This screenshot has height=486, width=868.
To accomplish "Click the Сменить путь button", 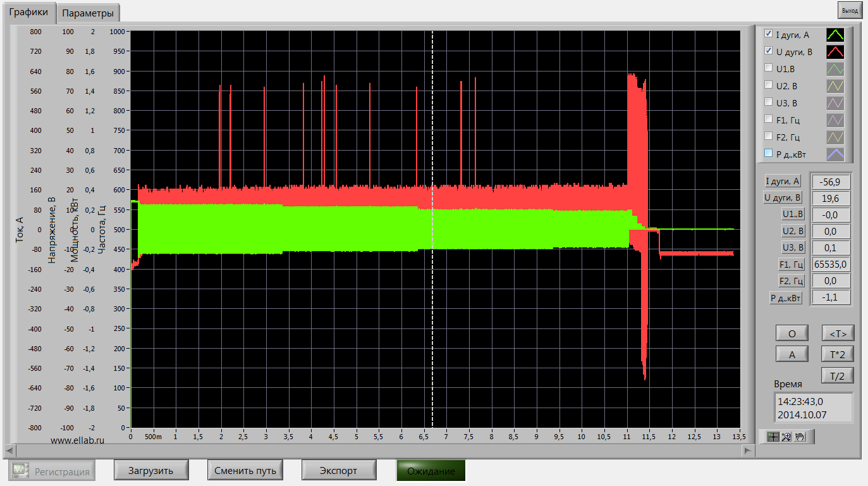I will 245,471.
